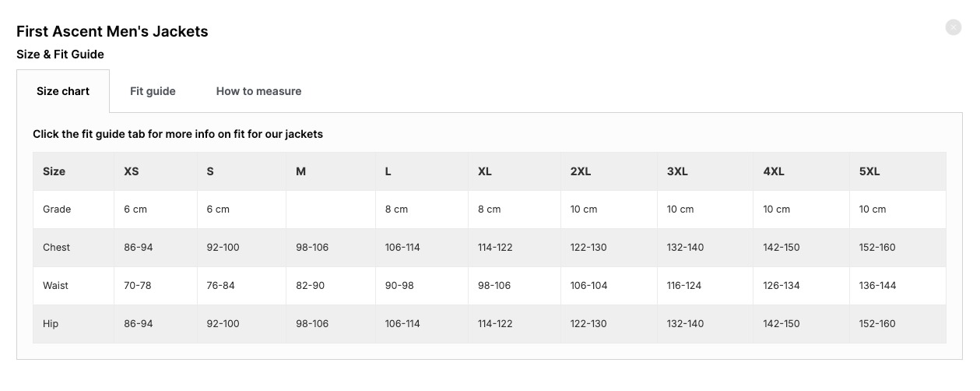Click the Grade row label
This screenshot has height=391, width=980.
pyautogui.click(x=57, y=210)
